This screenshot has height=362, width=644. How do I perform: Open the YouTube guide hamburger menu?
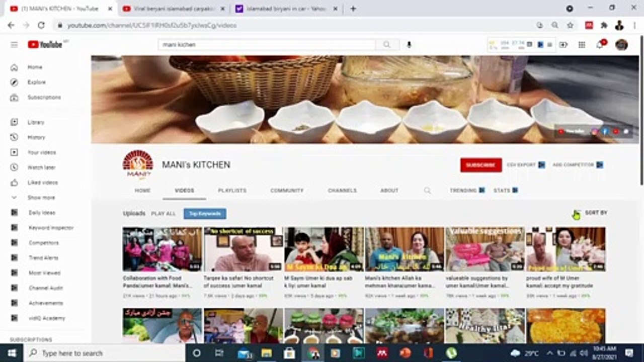click(x=14, y=45)
